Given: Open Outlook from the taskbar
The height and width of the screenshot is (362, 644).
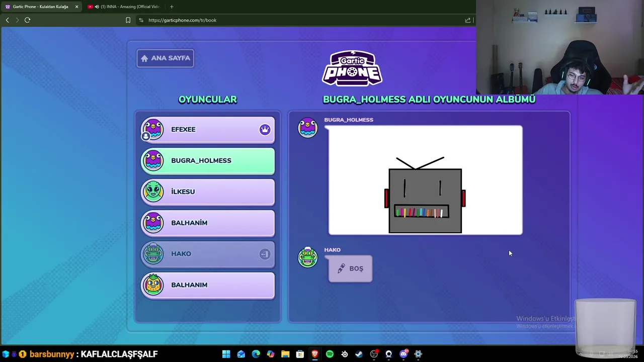Looking at the screenshot, I should [x=241, y=354].
